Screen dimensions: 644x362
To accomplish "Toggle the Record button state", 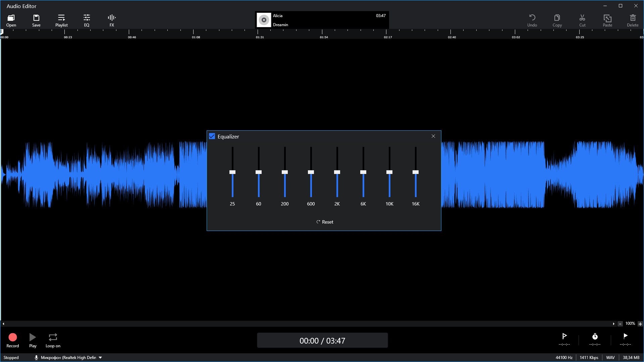I will [x=12, y=337].
